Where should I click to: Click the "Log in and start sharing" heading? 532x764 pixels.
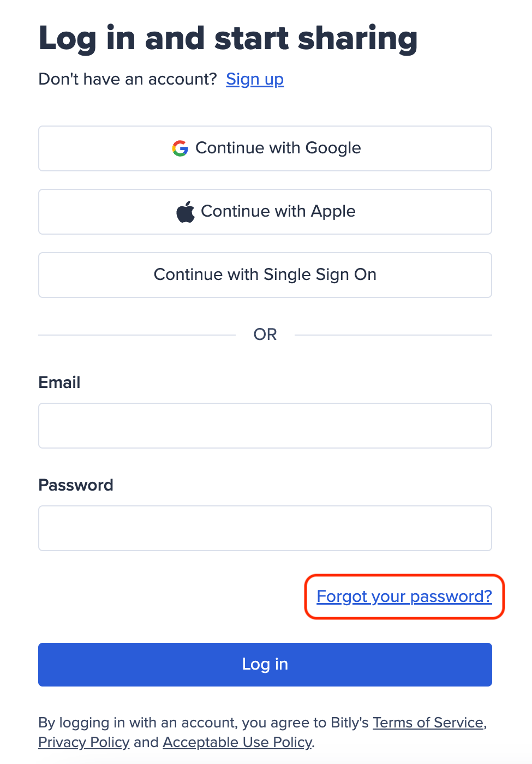229,37
